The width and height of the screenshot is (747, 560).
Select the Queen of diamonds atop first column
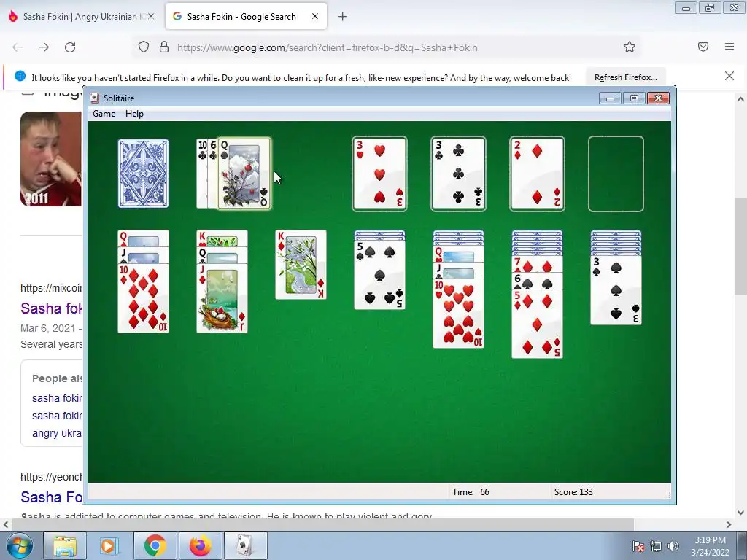(143, 238)
